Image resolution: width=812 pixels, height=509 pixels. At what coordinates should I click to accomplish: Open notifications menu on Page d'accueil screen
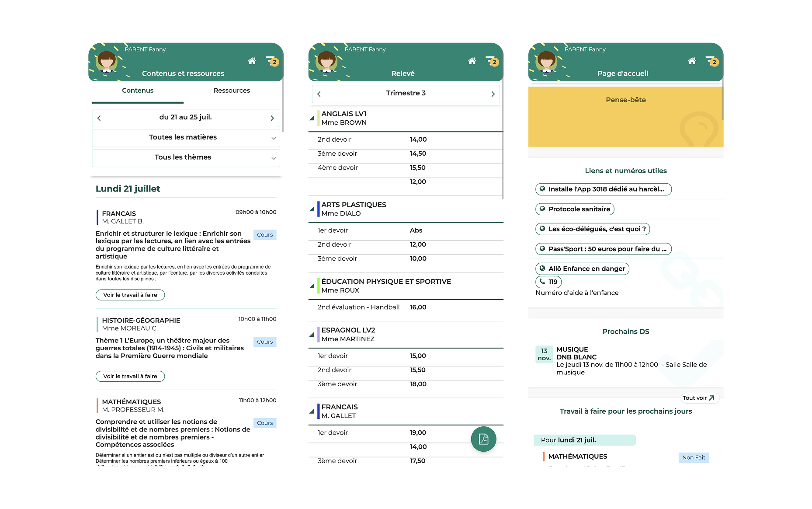pos(711,61)
